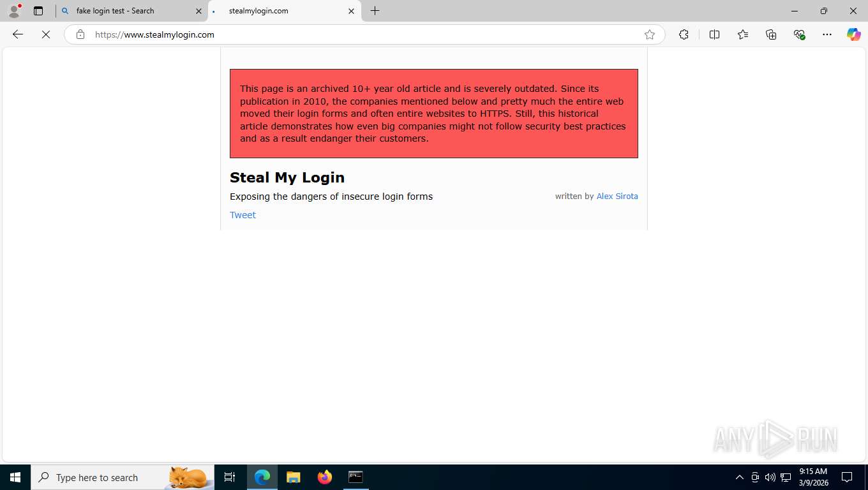Show hidden system tray icons
868x490 pixels.
click(740, 477)
